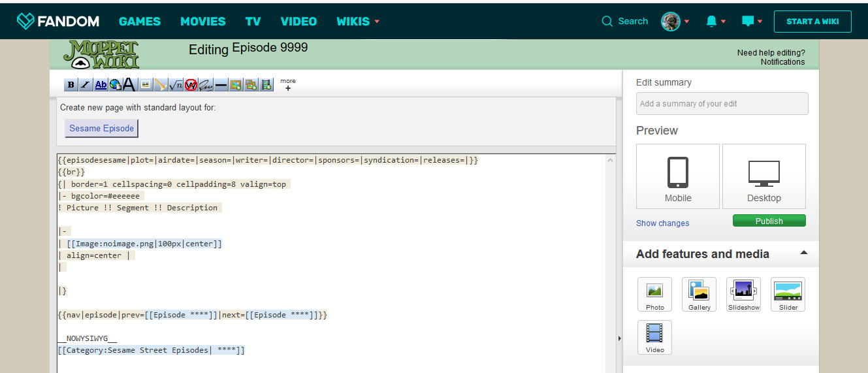Insert an internal link with Ab icon
Screen dimensions: 868x373
[101, 85]
